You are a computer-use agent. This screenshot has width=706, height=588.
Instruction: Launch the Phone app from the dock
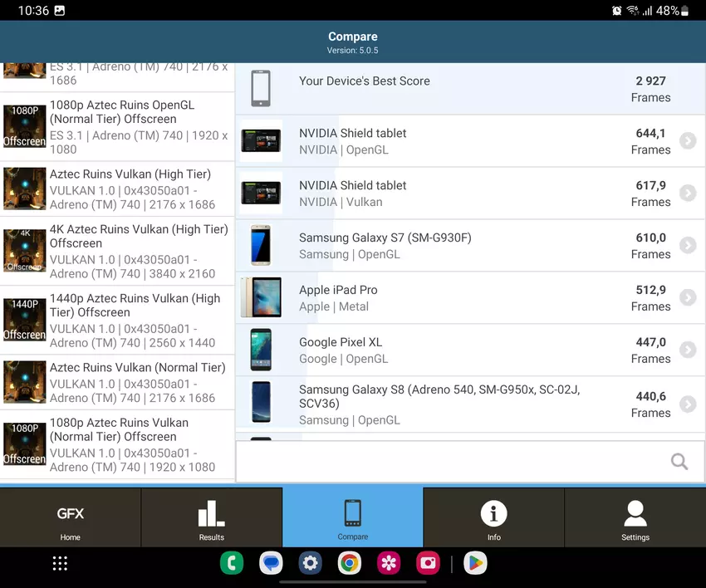(x=232, y=563)
